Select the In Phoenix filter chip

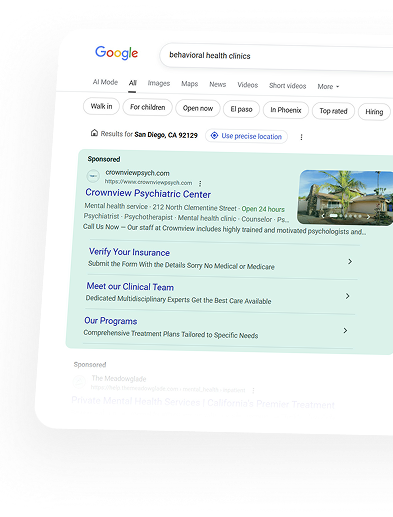[286, 110]
